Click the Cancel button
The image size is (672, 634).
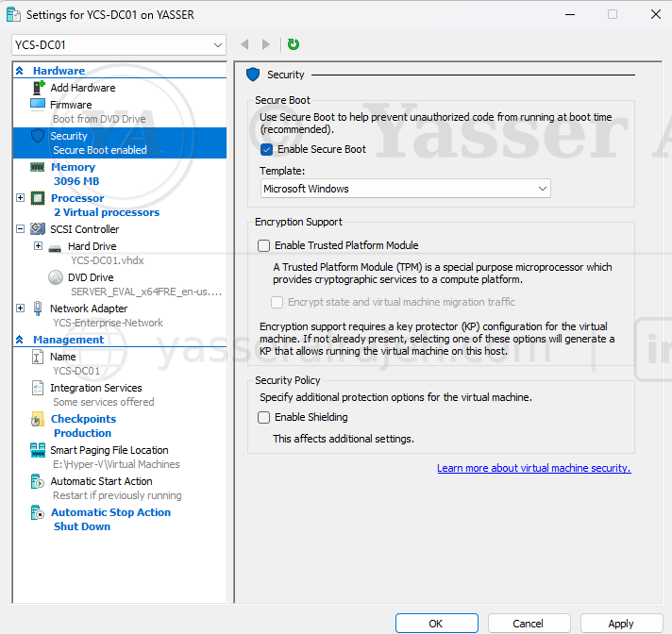(x=529, y=624)
